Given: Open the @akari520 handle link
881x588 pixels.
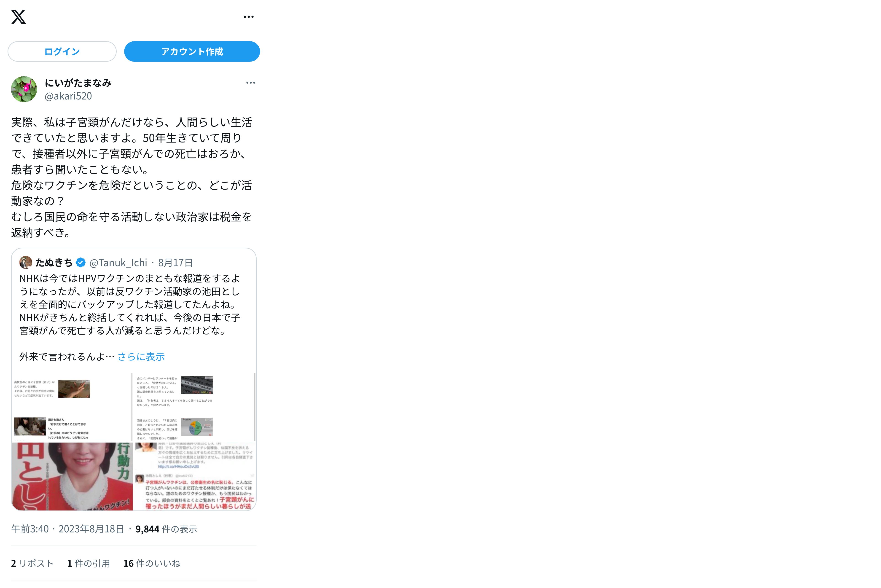Looking at the screenshot, I should pyautogui.click(x=68, y=96).
